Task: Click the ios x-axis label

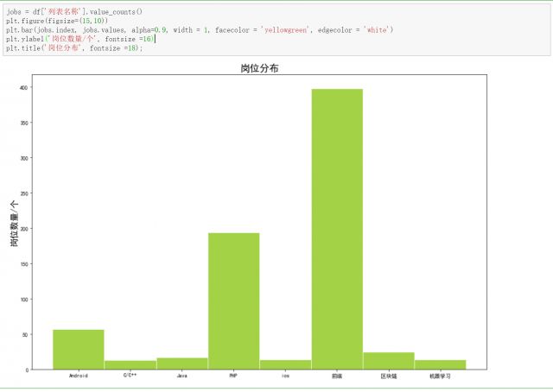Action: [x=285, y=376]
